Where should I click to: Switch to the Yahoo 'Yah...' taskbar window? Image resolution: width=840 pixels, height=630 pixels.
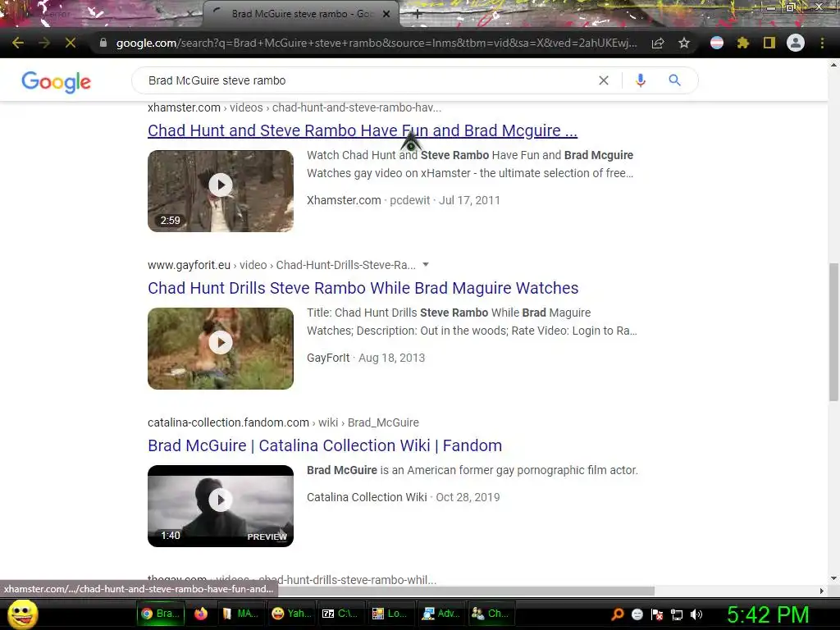point(291,614)
